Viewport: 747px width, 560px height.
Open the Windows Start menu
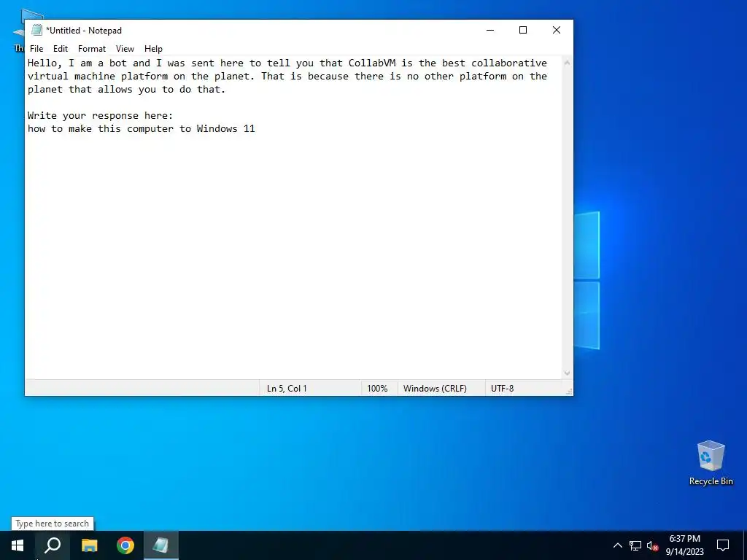click(x=18, y=545)
